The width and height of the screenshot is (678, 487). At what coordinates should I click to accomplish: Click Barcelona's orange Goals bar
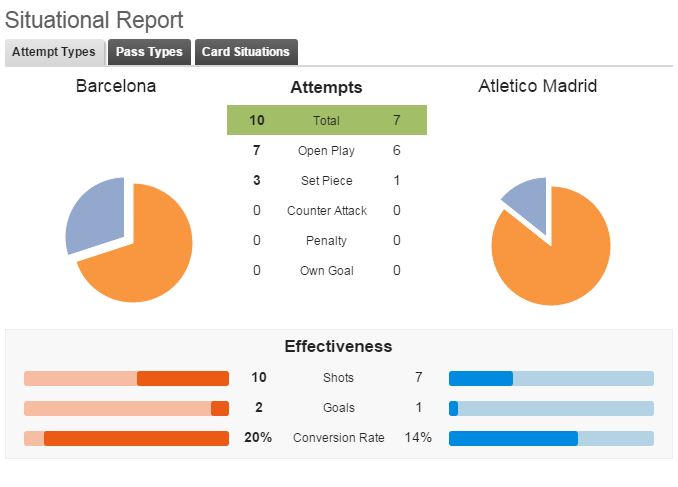click(220, 408)
